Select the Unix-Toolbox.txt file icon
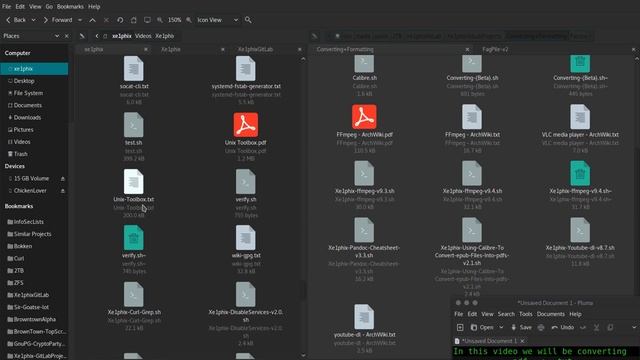Image resolution: width=640 pixels, height=360 pixels. [x=133, y=181]
